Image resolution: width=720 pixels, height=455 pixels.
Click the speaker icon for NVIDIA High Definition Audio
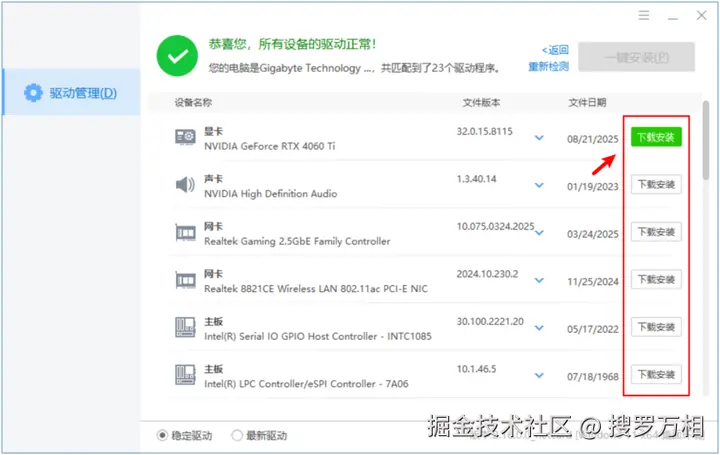pos(186,185)
